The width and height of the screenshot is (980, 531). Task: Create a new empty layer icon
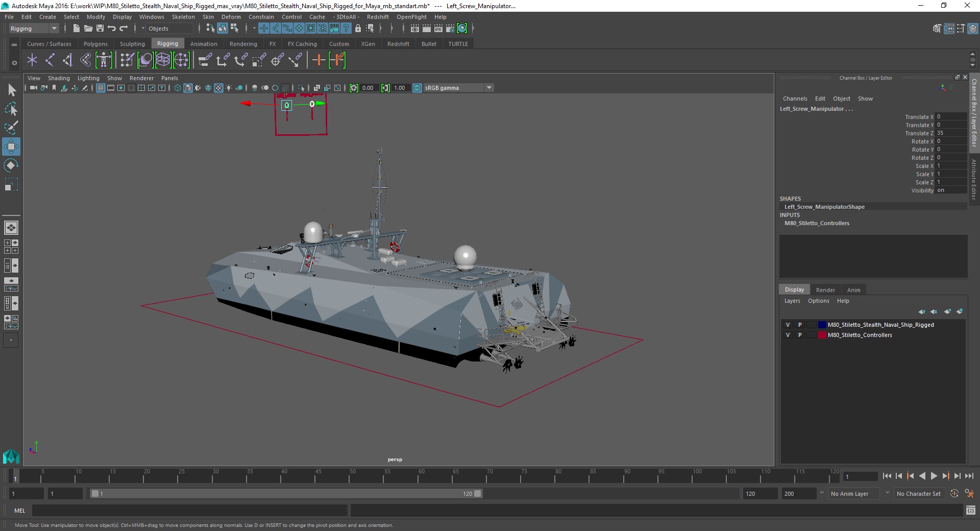click(x=947, y=311)
